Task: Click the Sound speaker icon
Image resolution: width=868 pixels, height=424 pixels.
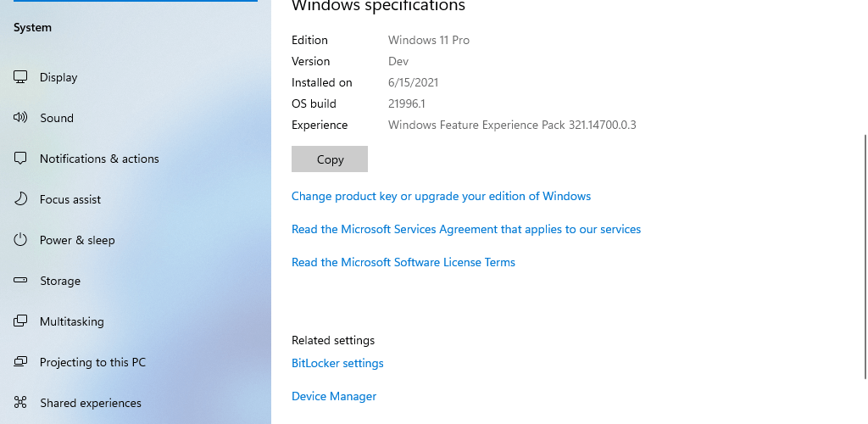Action: pyautogui.click(x=20, y=117)
